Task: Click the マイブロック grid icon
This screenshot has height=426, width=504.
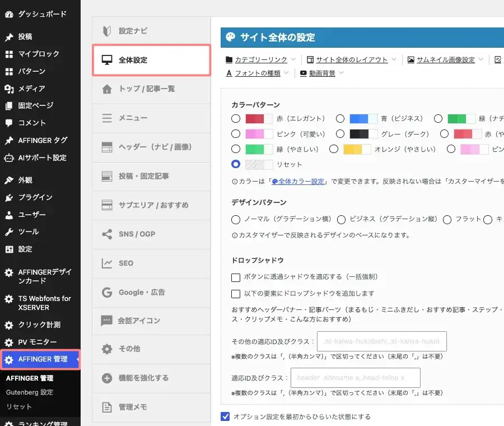Action: pyautogui.click(x=9, y=54)
